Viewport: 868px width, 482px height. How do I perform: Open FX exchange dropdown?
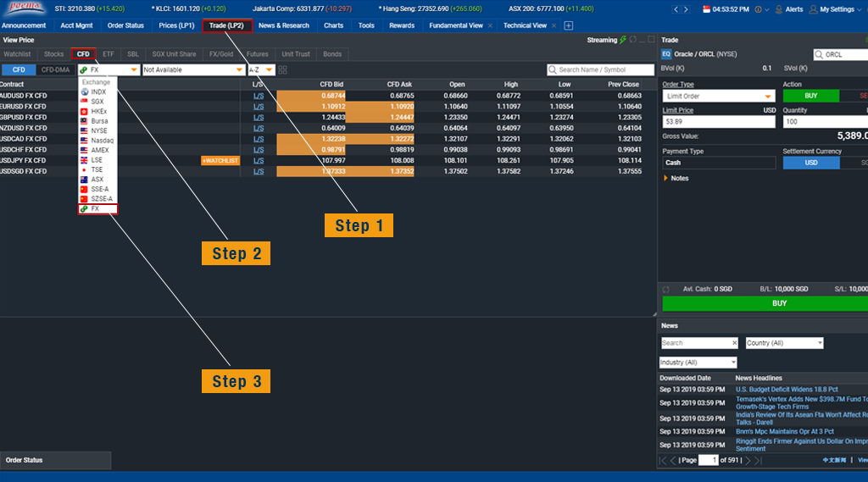point(108,69)
